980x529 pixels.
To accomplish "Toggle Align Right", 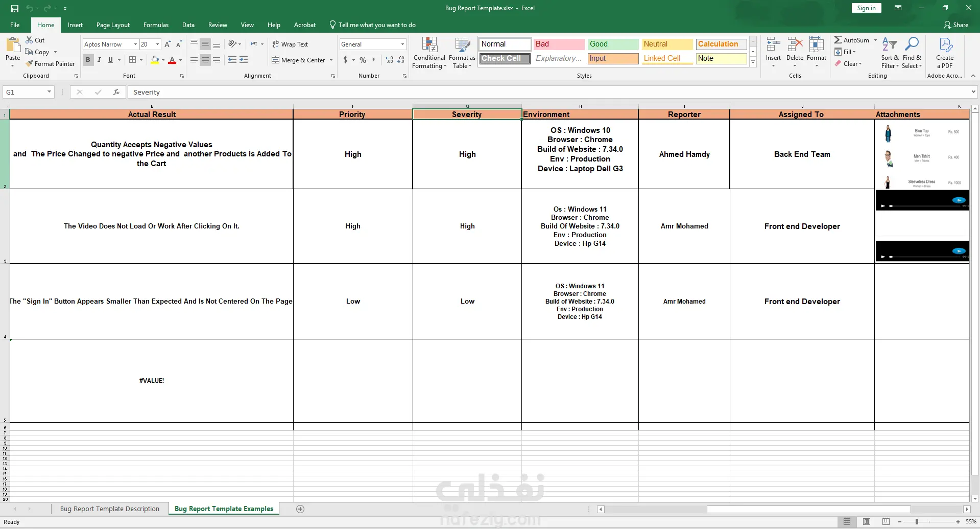I will point(217,60).
